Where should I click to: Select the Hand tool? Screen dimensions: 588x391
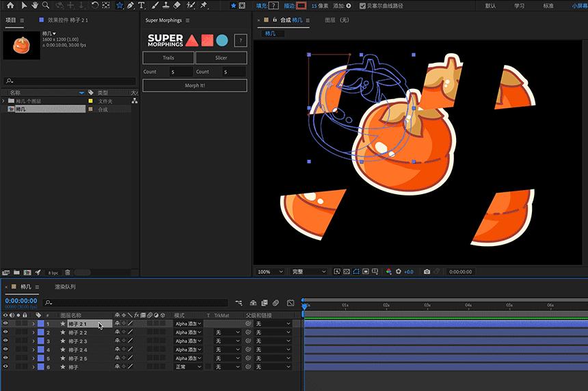tap(35, 5)
